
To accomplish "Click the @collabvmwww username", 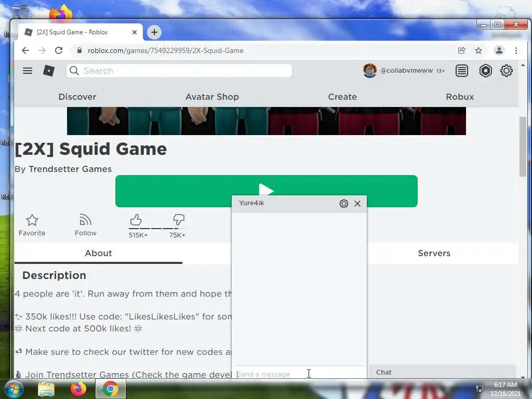I will coord(406,71).
